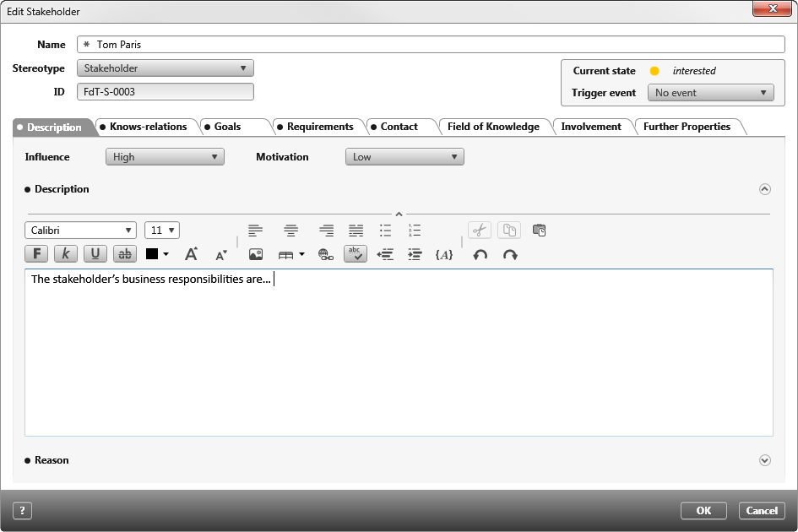This screenshot has height=532, width=798.
Task: Click the OK button
Action: [703, 510]
